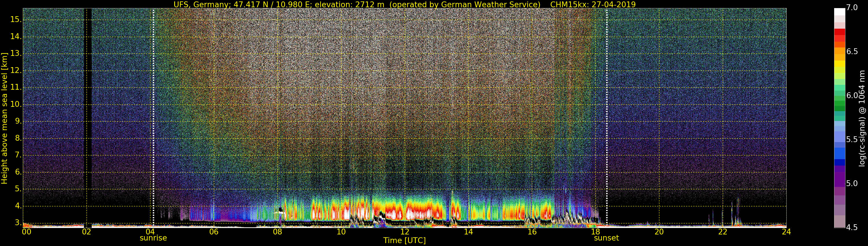The height and width of the screenshot is (246, 868).
Task: Click the '10' time tick label
Action: pos(341,232)
